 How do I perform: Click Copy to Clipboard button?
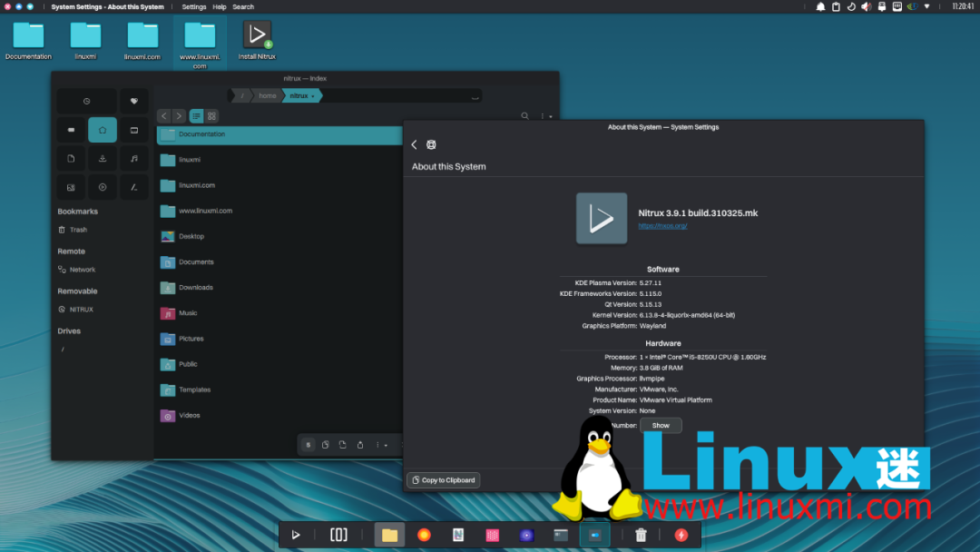click(x=444, y=480)
